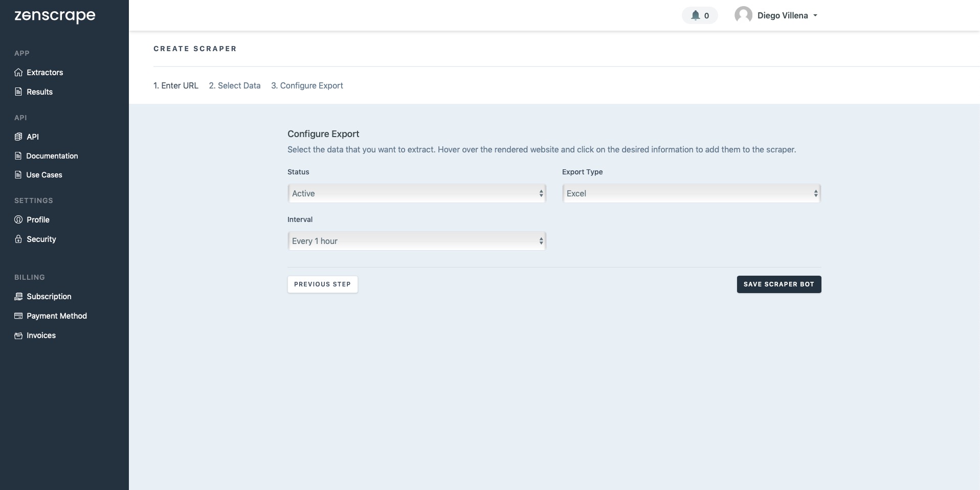This screenshot has width=980, height=490.
Task: Select the 3. Configure Export step
Action: point(307,85)
